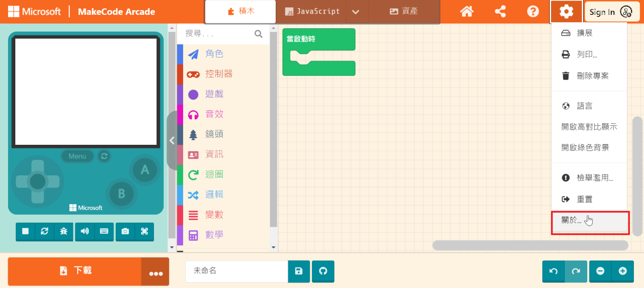Open the Help question mark icon
644x288 pixels.
[x=533, y=11]
